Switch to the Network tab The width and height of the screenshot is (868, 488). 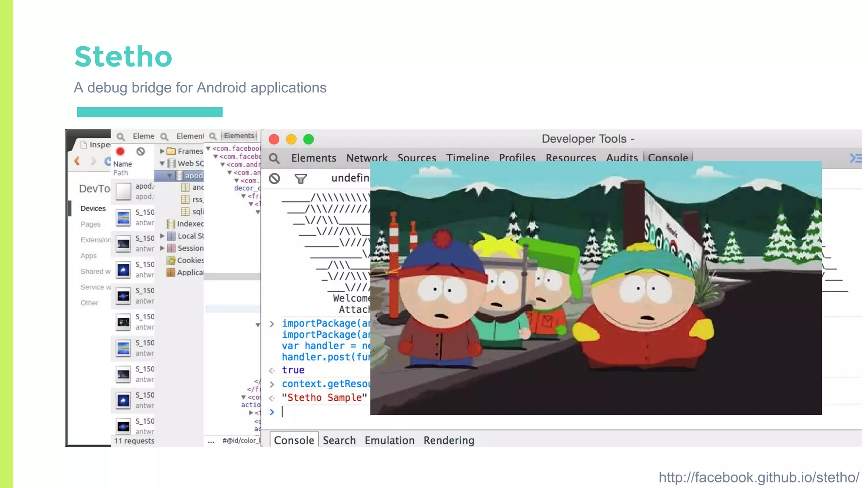[x=367, y=158]
